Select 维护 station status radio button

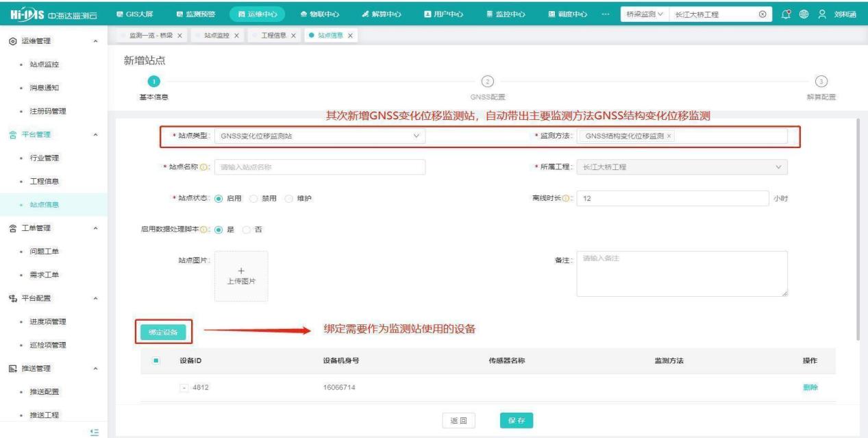point(290,199)
